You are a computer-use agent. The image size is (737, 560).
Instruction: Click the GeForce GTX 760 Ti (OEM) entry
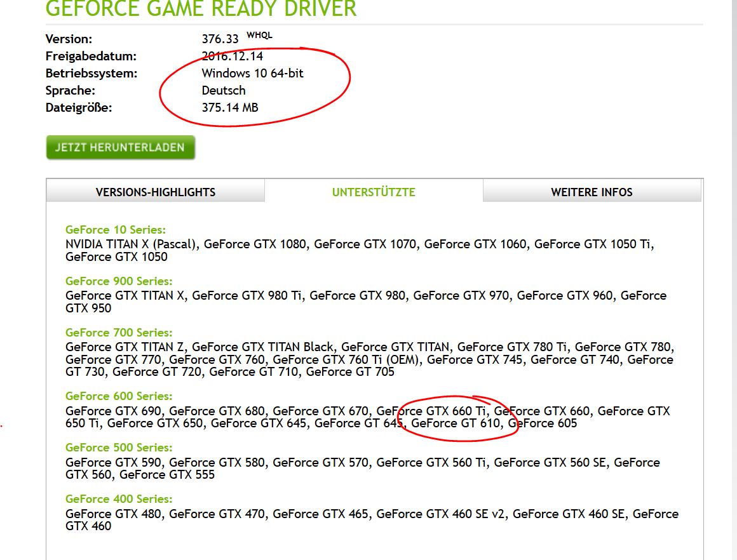[346, 360]
